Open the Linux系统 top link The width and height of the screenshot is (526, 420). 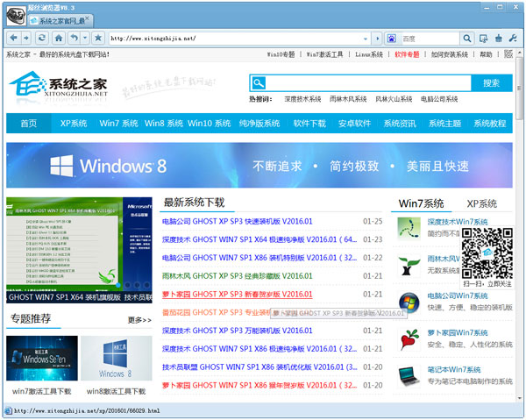(369, 54)
